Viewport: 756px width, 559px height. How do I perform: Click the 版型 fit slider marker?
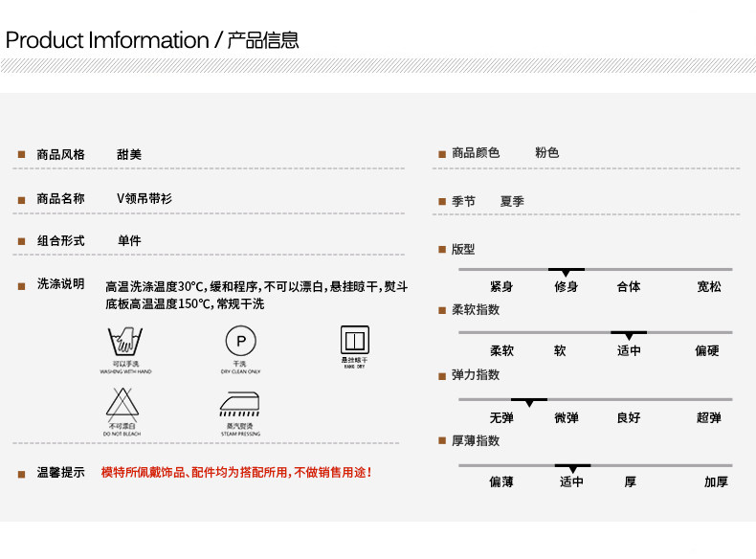coord(566,272)
